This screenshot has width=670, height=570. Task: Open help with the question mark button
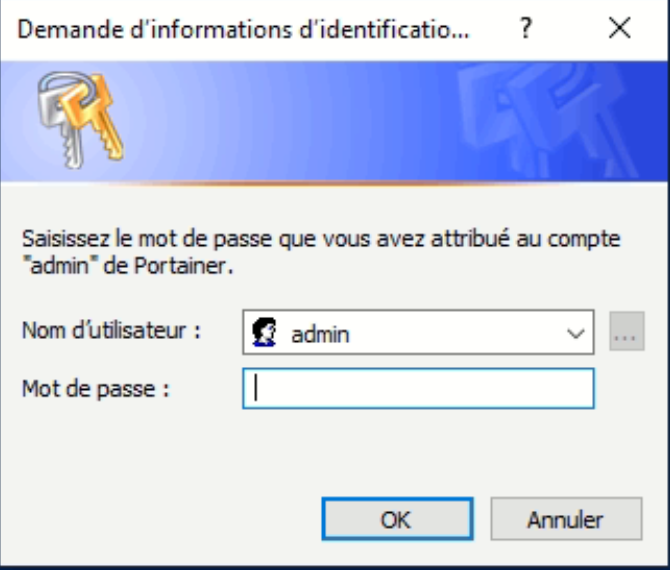click(x=526, y=29)
